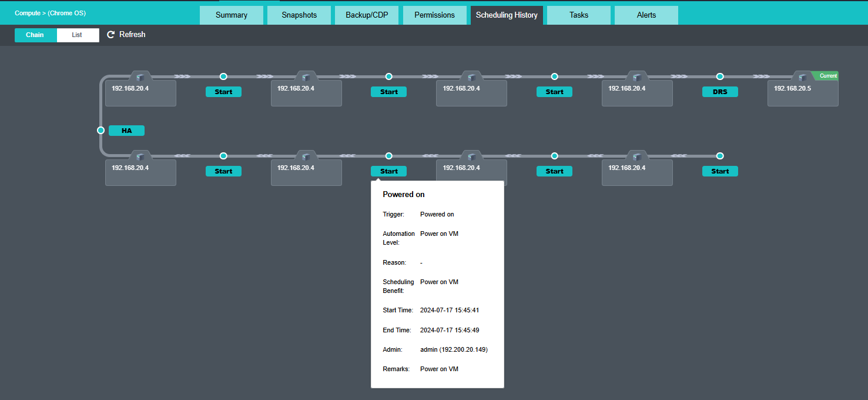Click cube icon of rightmost bottom-row host node

637,157
